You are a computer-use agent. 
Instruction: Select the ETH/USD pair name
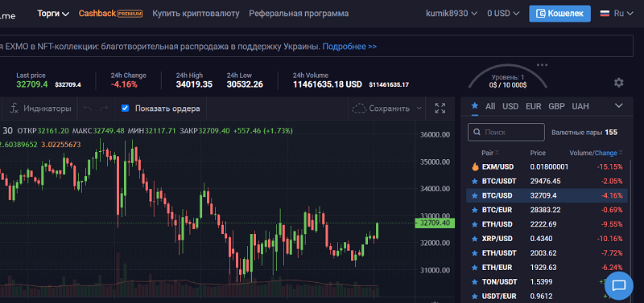click(497, 224)
